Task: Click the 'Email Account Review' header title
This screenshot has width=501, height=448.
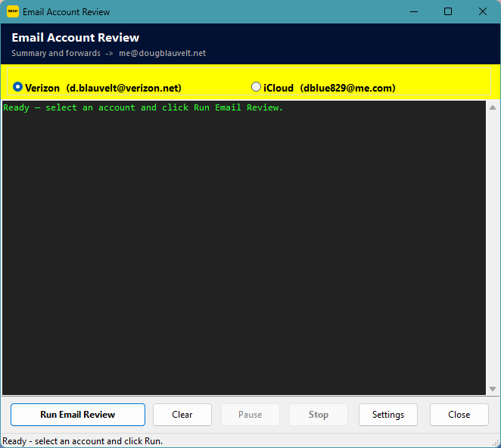Action: click(76, 37)
